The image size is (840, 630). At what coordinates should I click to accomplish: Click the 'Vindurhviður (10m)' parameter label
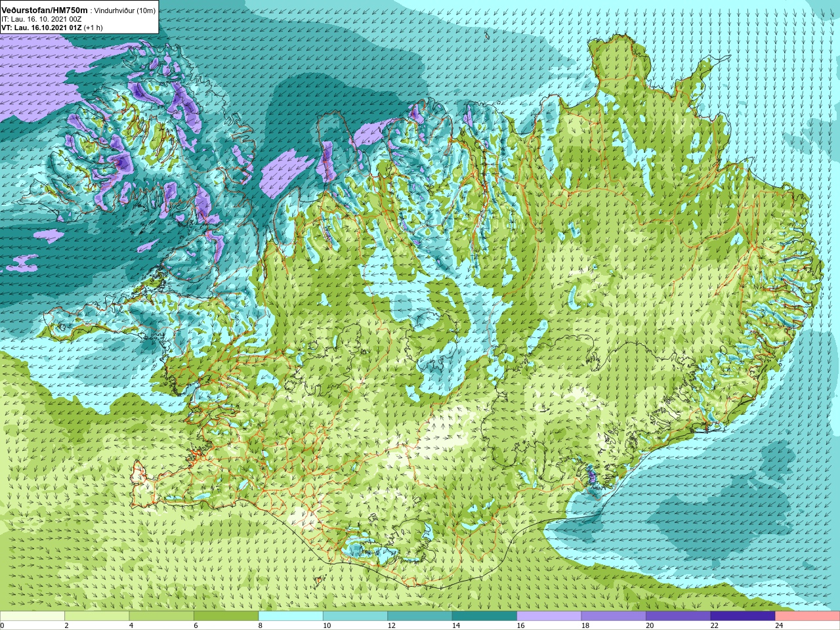click(125, 10)
